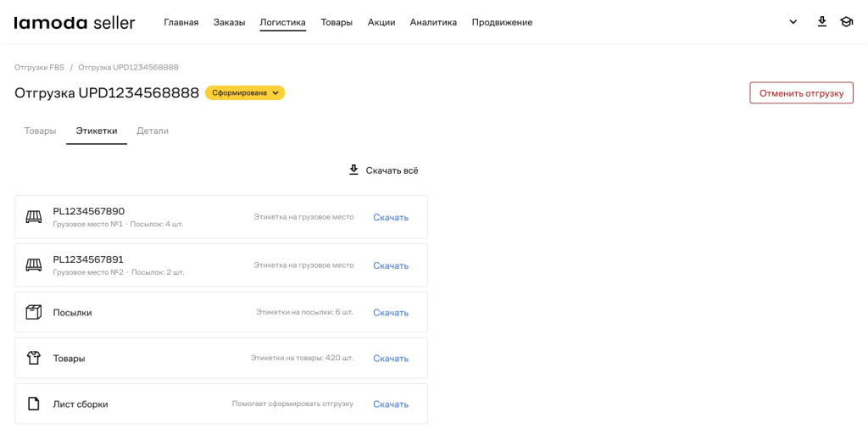Switch to the Детали tab

pos(153,131)
